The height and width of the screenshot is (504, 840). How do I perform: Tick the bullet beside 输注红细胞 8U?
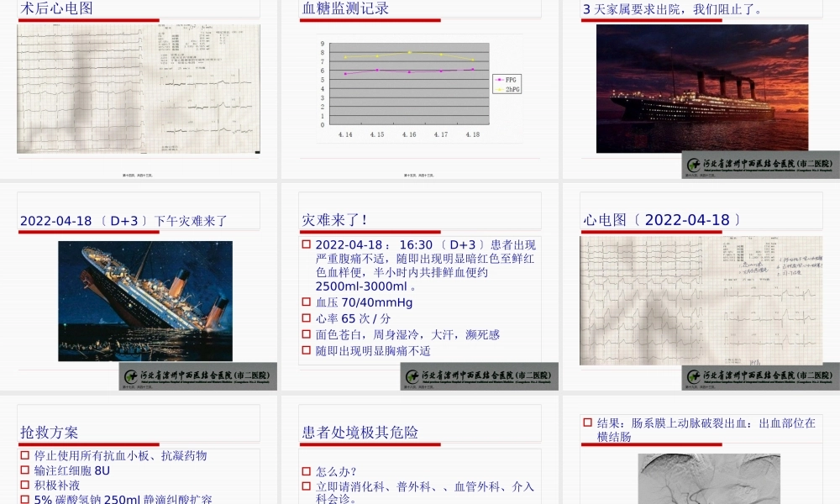(x=24, y=469)
